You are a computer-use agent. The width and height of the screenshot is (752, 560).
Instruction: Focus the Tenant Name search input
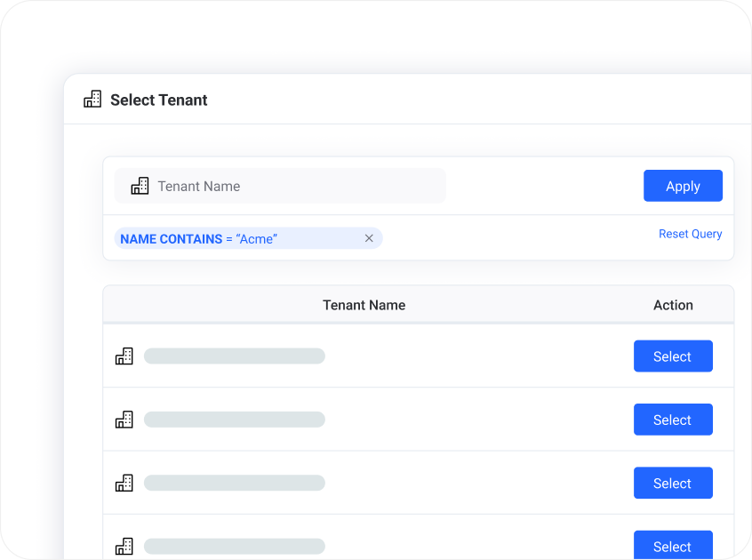point(280,186)
